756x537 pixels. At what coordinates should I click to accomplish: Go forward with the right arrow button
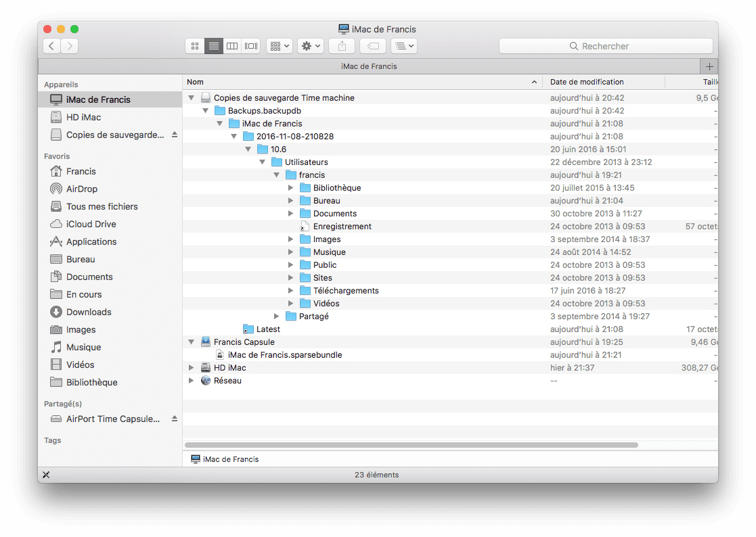point(70,46)
